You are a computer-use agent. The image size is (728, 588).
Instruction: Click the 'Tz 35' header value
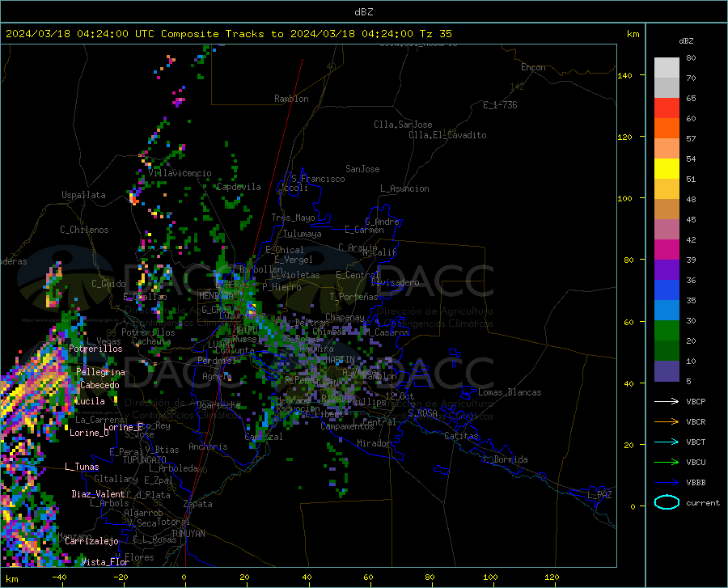pos(435,34)
